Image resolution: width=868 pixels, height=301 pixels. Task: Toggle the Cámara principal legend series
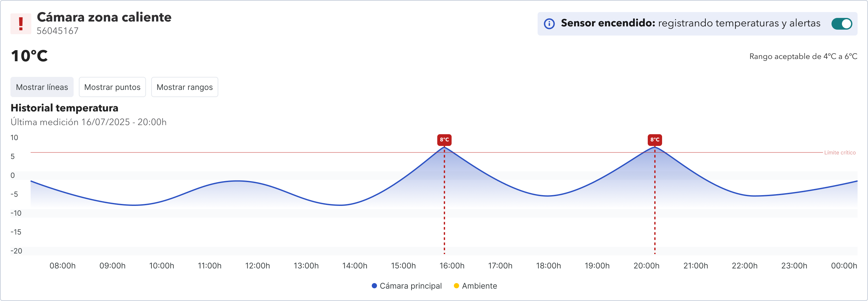point(411,286)
